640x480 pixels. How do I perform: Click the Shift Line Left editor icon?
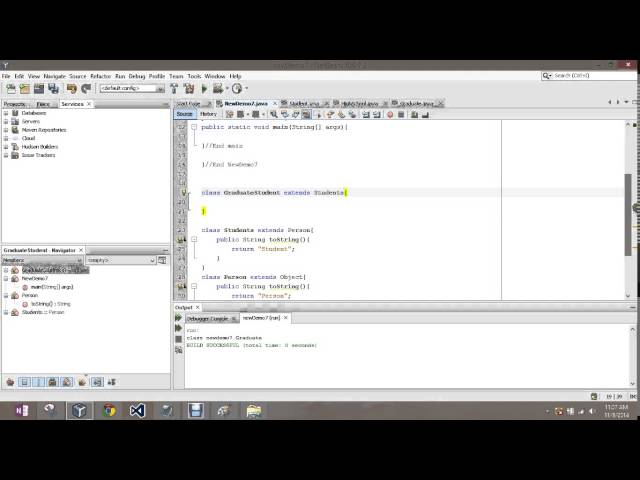click(366, 115)
